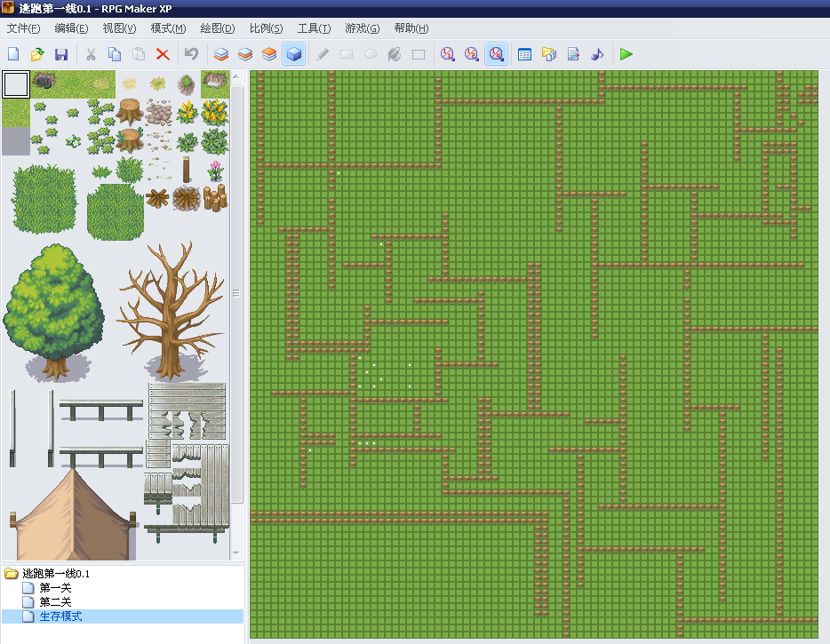Viewport: 830px width, 644px height.
Task: Open the Script Editor icon
Action: coord(573,54)
